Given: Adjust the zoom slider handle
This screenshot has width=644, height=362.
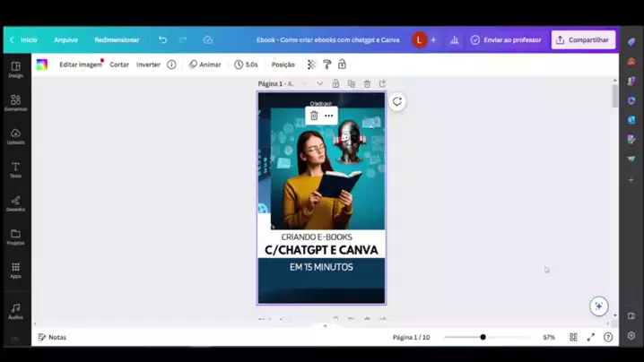Looking at the screenshot, I should point(483,337).
